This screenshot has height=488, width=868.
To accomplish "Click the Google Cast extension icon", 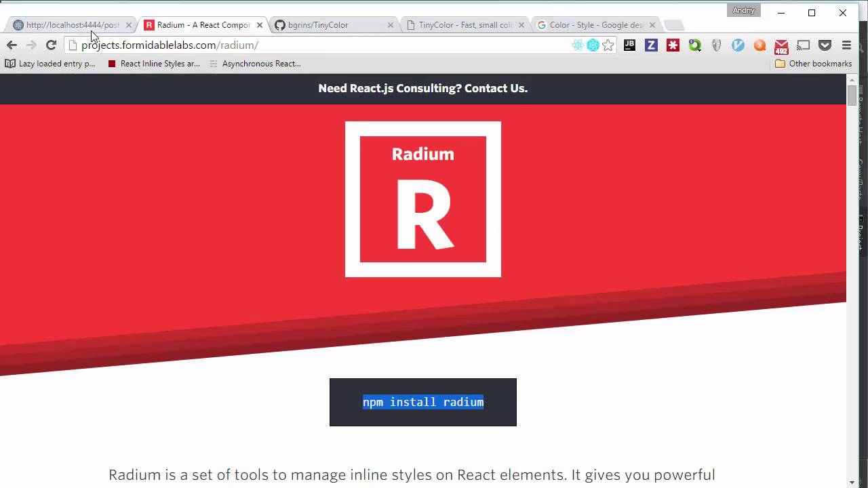I will tap(803, 45).
